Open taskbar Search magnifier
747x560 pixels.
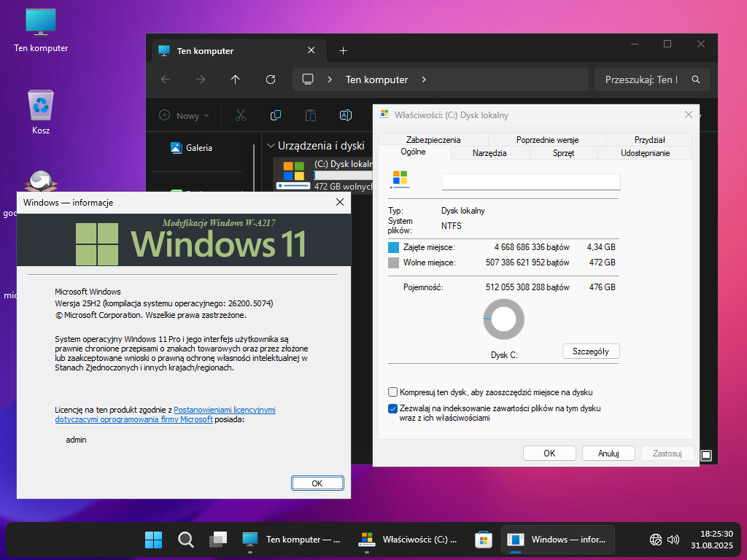coord(186,540)
